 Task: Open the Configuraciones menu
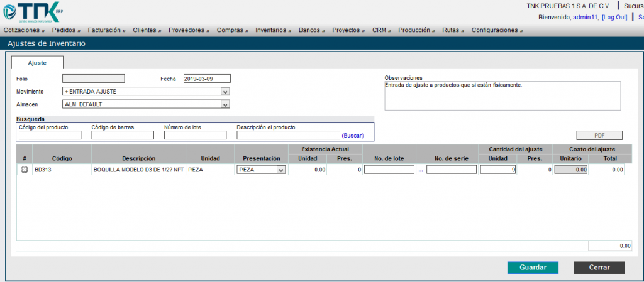[497, 30]
